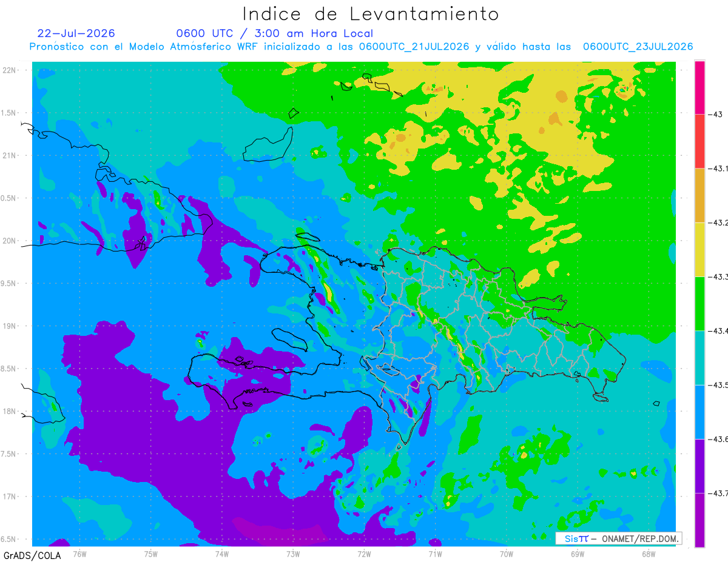Click the '21N' latitude label

click(x=9, y=155)
